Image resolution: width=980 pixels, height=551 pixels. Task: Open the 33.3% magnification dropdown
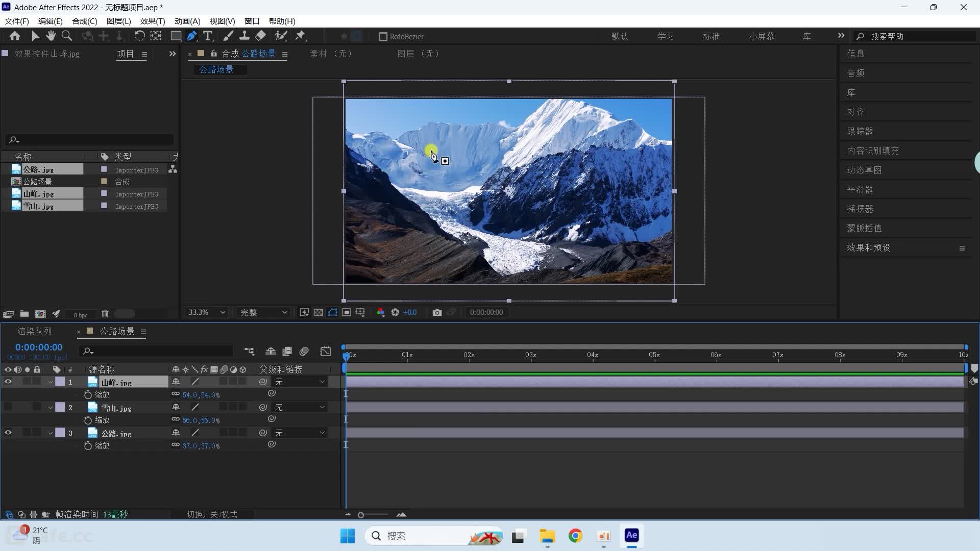(x=207, y=313)
